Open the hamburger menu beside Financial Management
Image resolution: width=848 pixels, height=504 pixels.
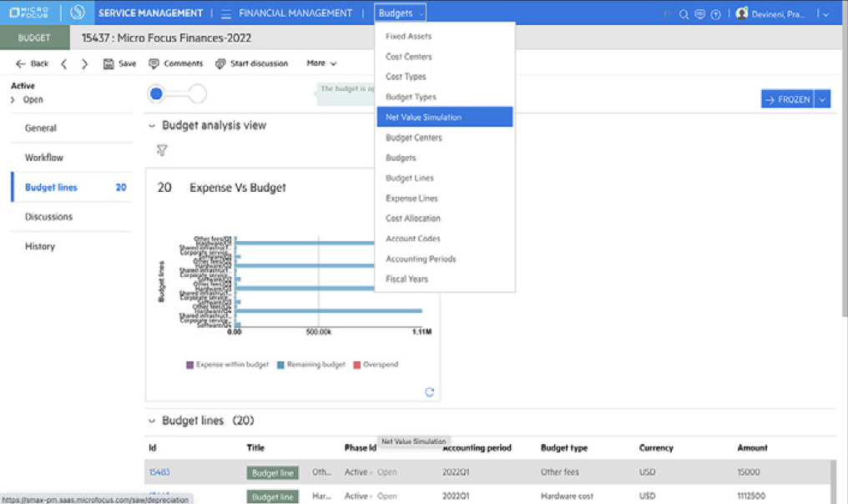226,13
